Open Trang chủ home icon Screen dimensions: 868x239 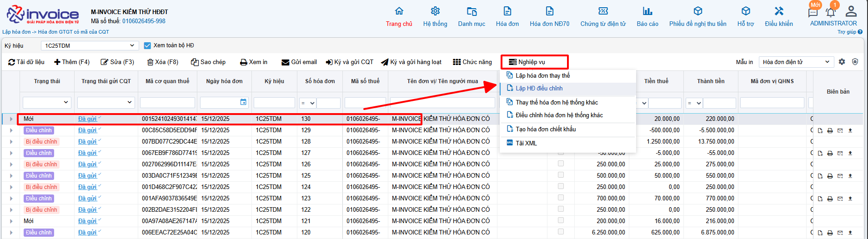point(399,11)
